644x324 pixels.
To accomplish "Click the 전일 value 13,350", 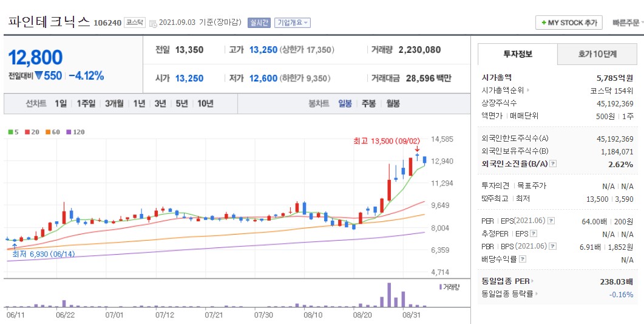I will point(189,50).
